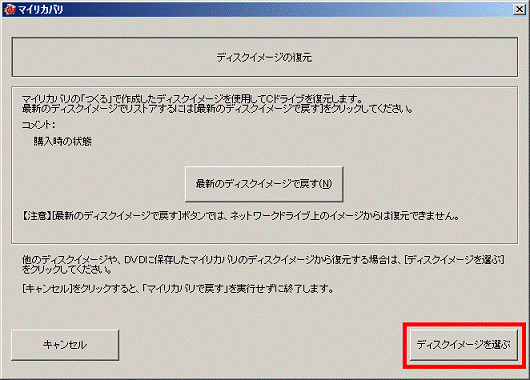Image resolution: width=530 pixels, height=380 pixels.
Task: Close the マイリカバリ dialog window
Action: point(519,9)
